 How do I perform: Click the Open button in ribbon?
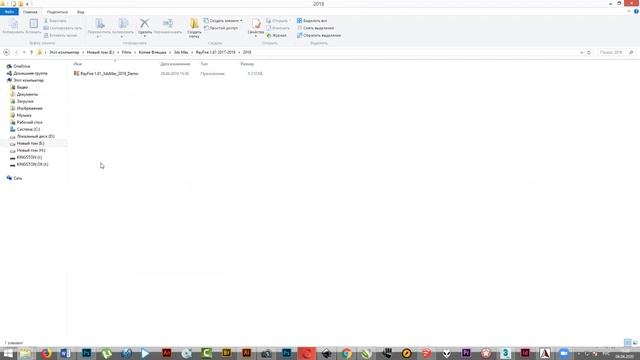[x=277, y=20]
